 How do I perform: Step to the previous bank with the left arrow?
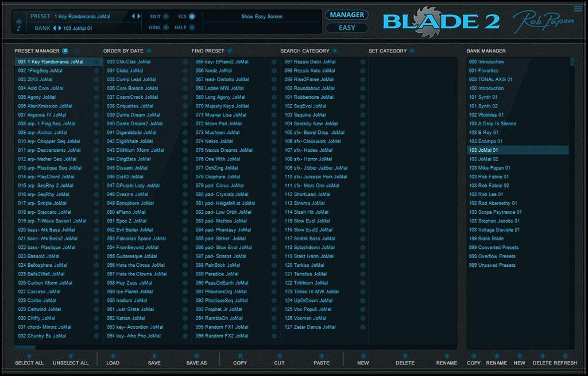pyautogui.click(x=55, y=28)
